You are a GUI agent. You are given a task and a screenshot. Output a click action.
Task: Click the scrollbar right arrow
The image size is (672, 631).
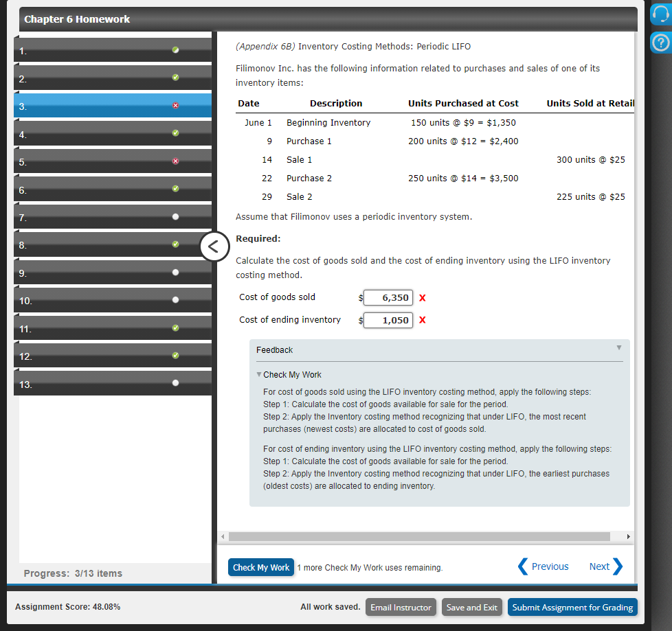pos(628,536)
